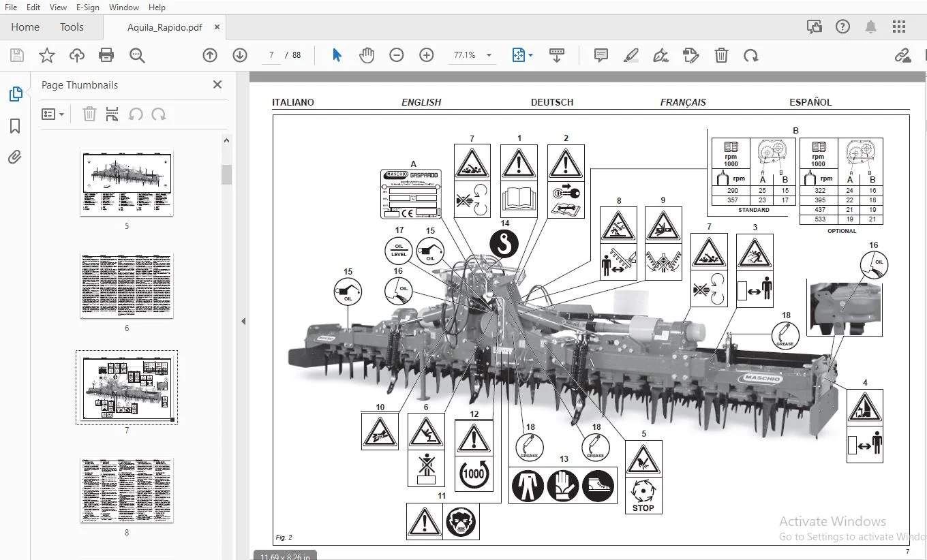Open the apps grid icon
The image size is (927, 560).
pyautogui.click(x=899, y=27)
